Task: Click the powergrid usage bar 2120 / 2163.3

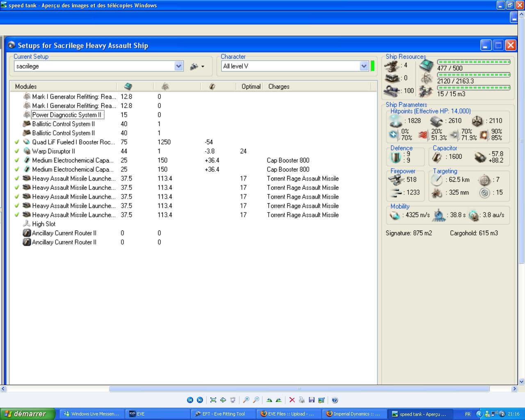Action: tap(474, 75)
